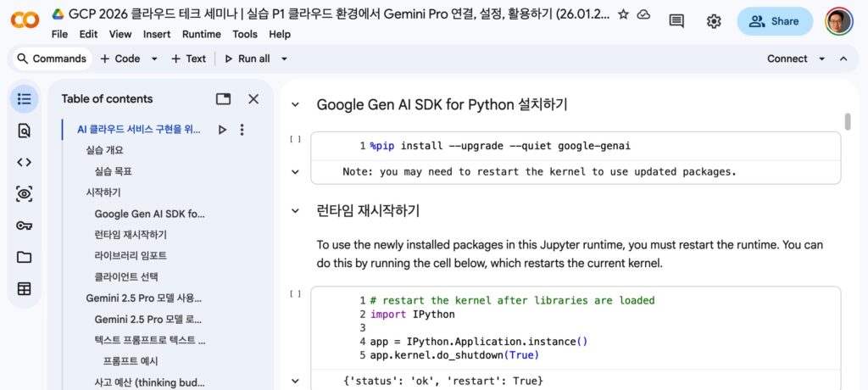The image size is (868, 390).
Task: Click the Run all button
Action: point(248,58)
